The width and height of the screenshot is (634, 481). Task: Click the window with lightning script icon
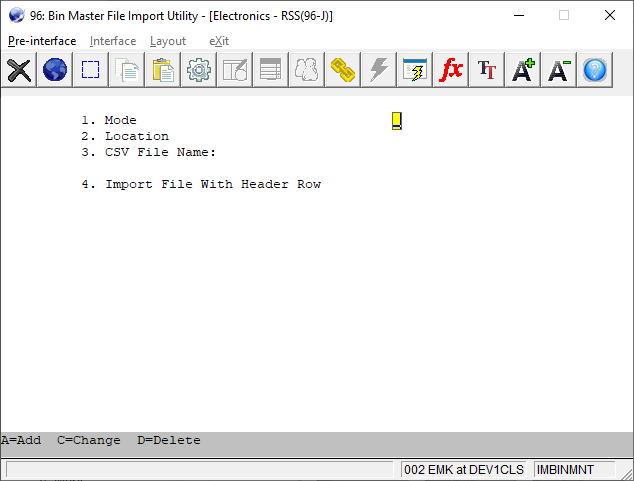[x=414, y=70]
